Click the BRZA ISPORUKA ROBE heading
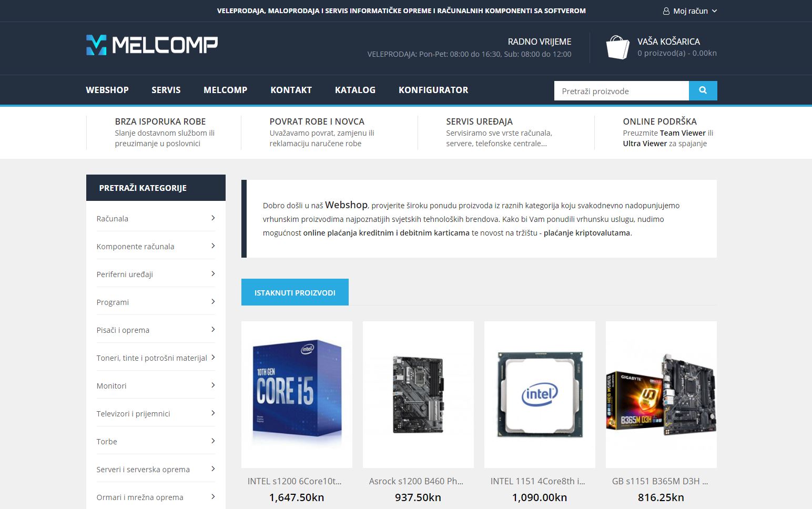 [x=160, y=121]
